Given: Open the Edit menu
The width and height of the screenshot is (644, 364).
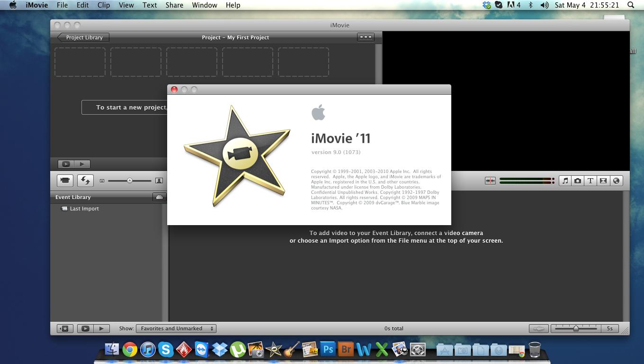Looking at the screenshot, I should (x=82, y=5).
